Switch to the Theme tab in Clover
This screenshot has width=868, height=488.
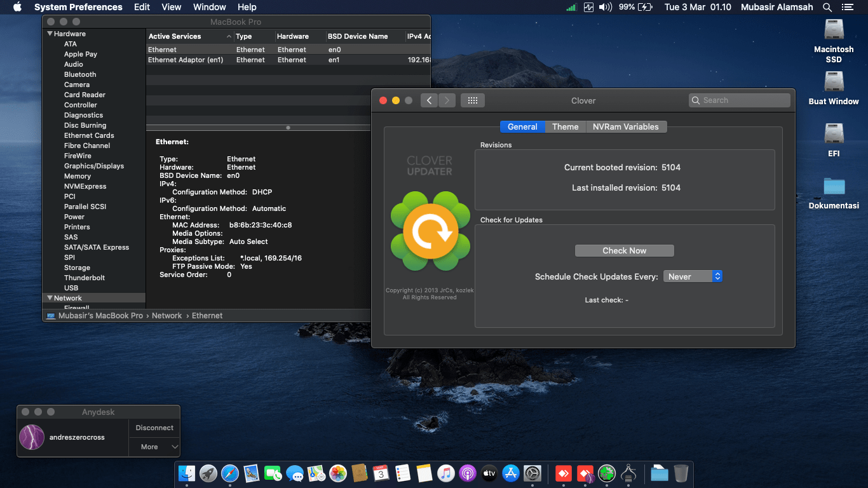pos(565,126)
